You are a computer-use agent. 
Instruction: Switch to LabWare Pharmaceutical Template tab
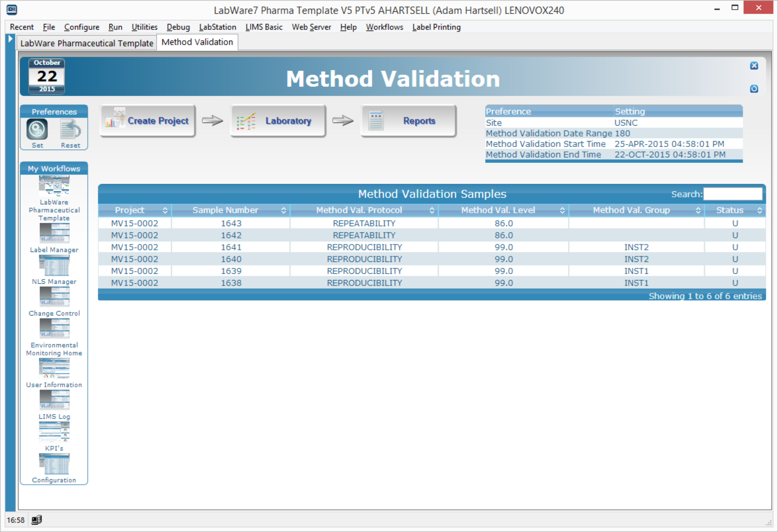87,43
